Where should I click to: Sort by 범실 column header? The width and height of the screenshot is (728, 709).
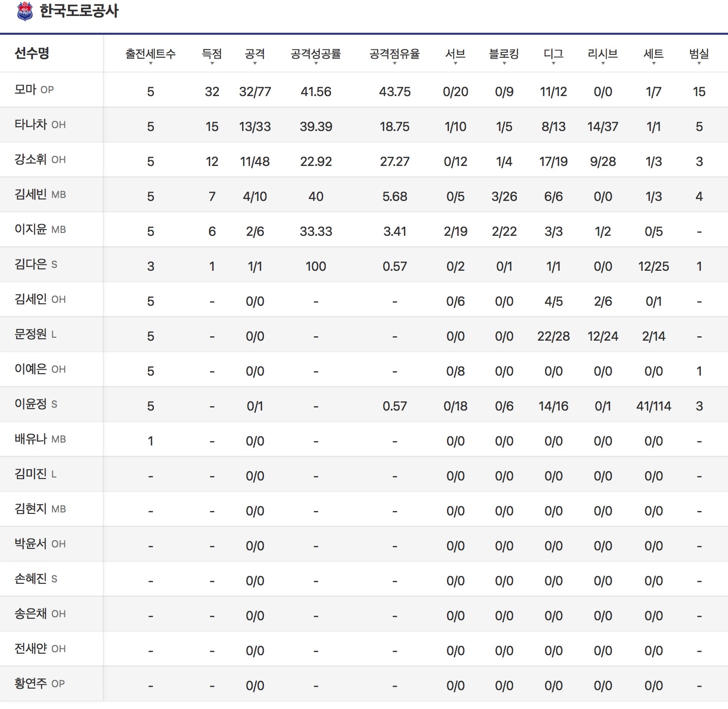pos(699,54)
